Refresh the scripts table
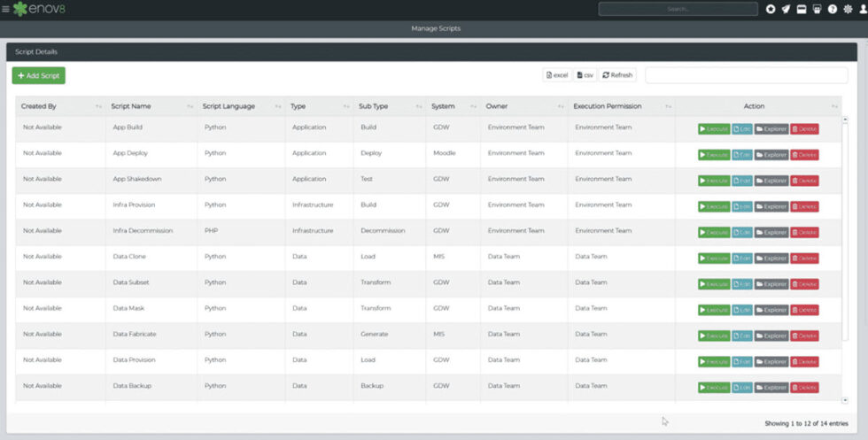The image size is (868, 440). (x=617, y=75)
